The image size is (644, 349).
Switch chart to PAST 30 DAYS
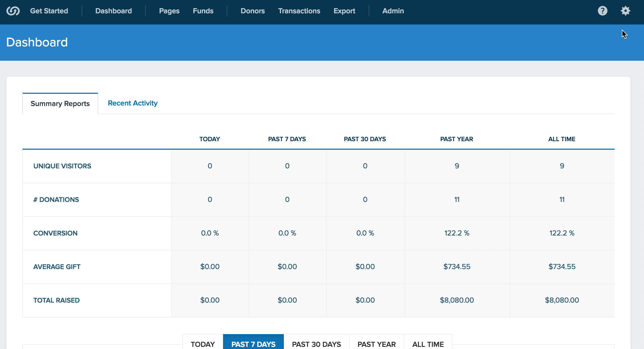(316, 344)
